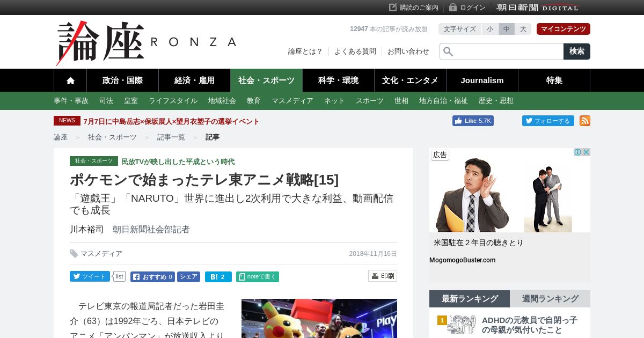Open the ad info icon on the advertisement
The image size is (644, 338).
577,152
